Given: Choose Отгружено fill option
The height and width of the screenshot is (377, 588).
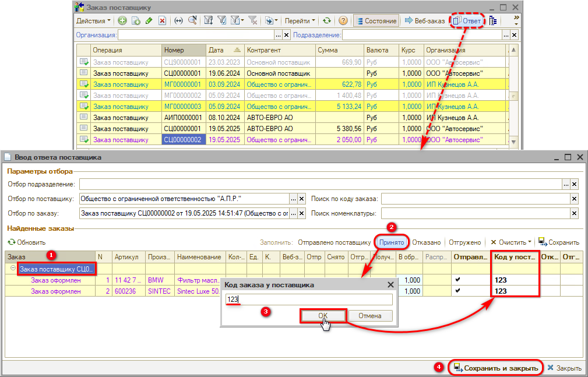Looking at the screenshot, I should [x=465, y=242].
